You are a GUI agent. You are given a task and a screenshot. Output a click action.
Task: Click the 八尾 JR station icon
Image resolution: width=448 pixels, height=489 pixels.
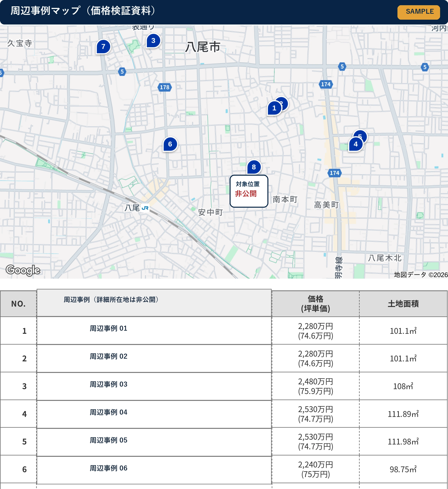(x=145, y=208)
